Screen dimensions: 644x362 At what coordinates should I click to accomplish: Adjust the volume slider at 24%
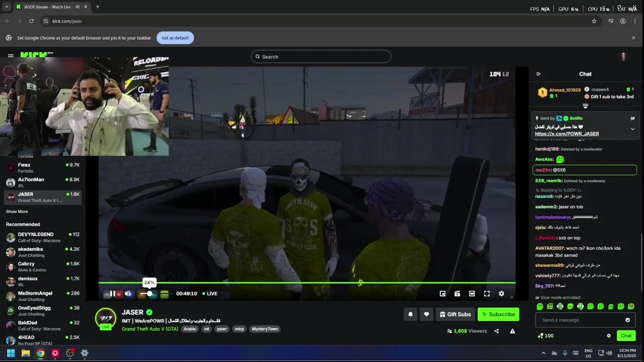149,294
